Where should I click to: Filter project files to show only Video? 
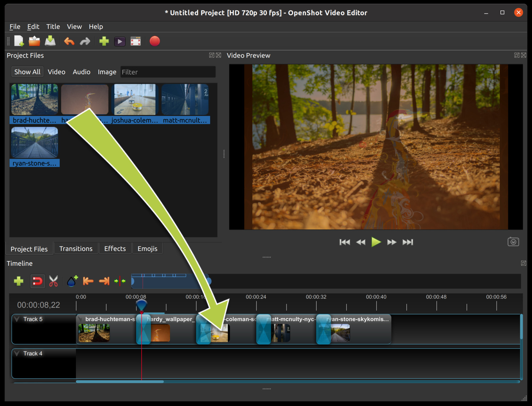[x=56, y=72]
